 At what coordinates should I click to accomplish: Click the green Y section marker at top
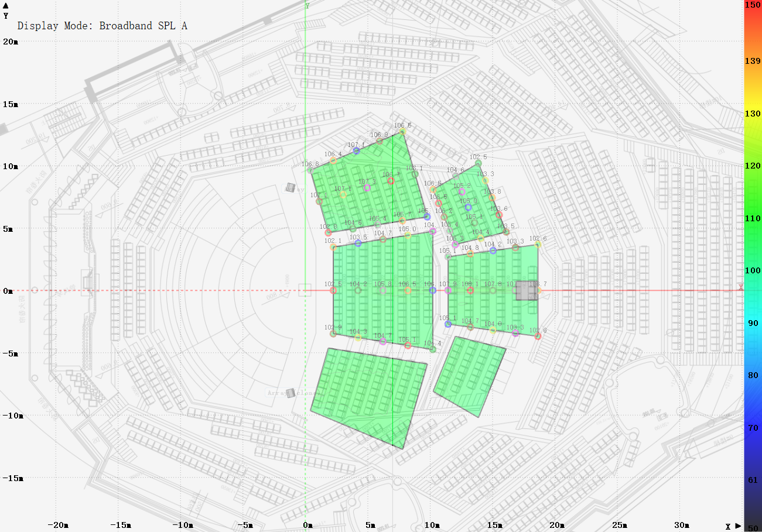pos(306,6)
